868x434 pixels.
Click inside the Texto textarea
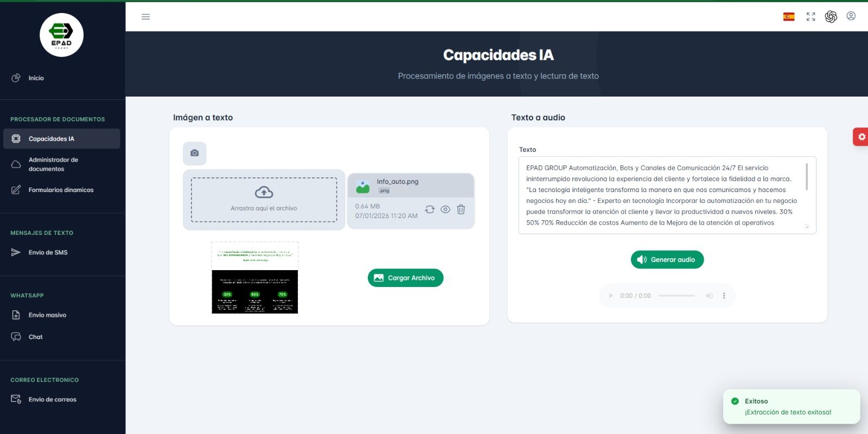(667, 195)
